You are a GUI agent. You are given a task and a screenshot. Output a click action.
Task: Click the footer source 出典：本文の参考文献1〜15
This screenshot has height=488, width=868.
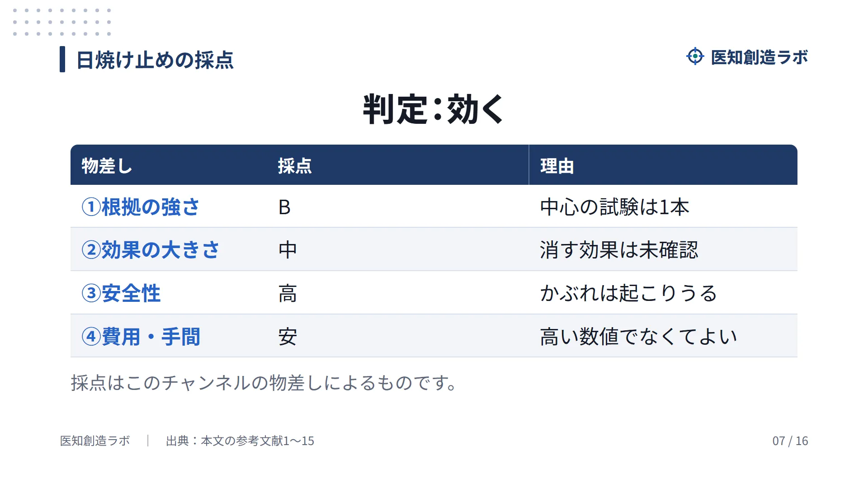coord(240,441)
